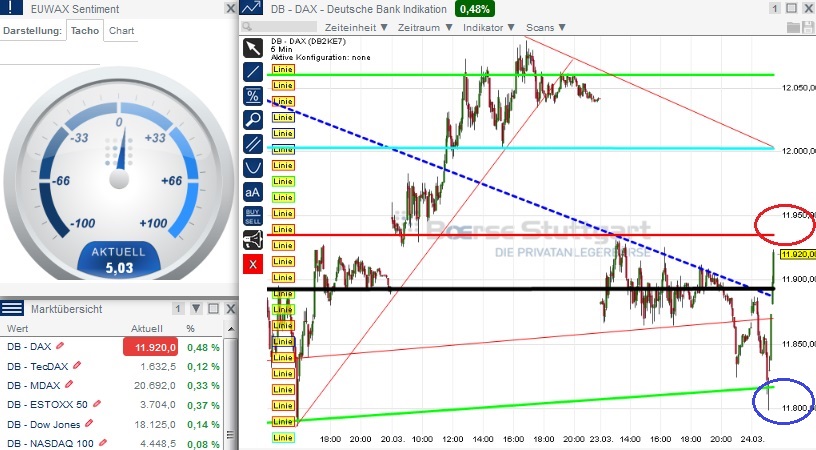Click the '1' button in Marktübersicht header
The width and height of the screenshot is (816, 450).
coord(178,308)
